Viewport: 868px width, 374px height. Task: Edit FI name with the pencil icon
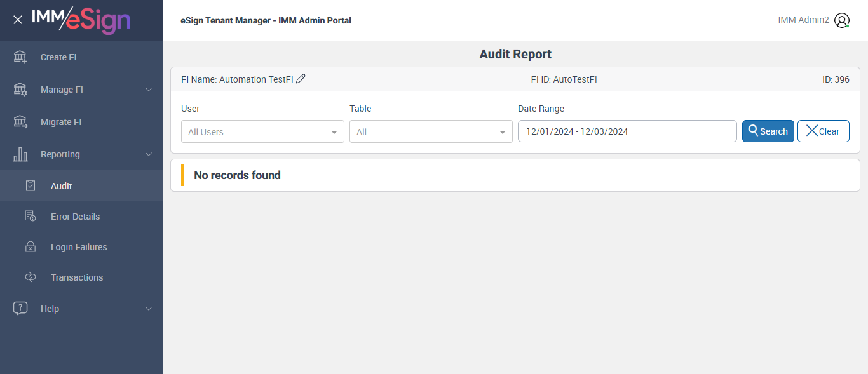pos(301,79)
